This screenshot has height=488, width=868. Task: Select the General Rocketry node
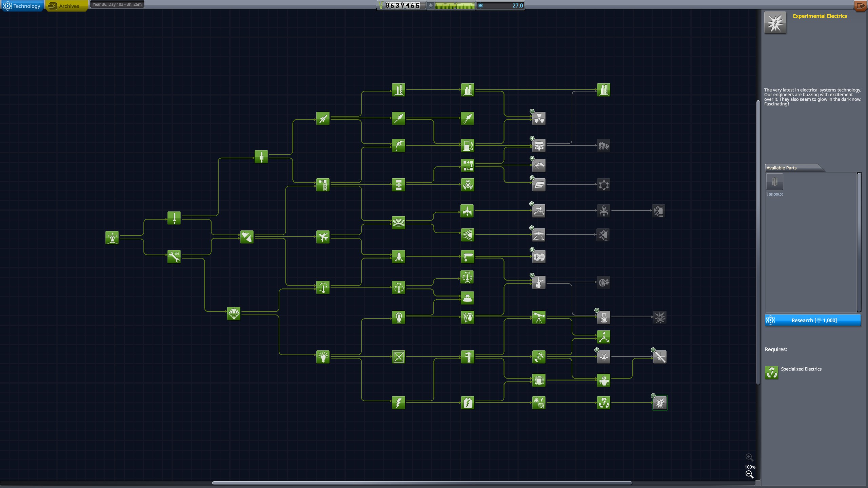[261, 157]
